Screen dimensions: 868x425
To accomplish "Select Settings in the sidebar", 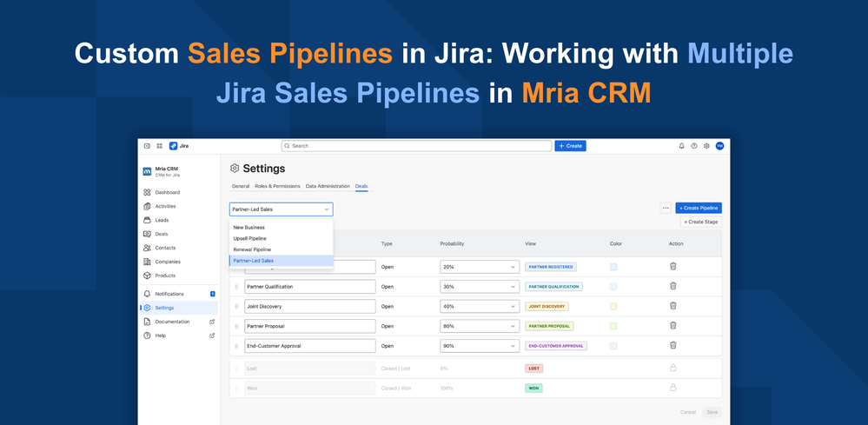I will 179,308.
